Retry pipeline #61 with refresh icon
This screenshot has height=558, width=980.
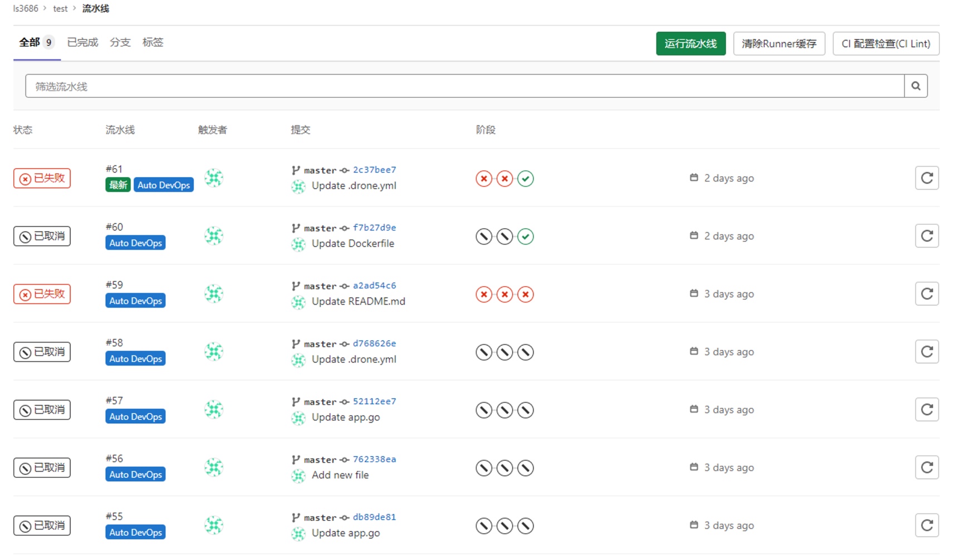(x=927, y=178)
